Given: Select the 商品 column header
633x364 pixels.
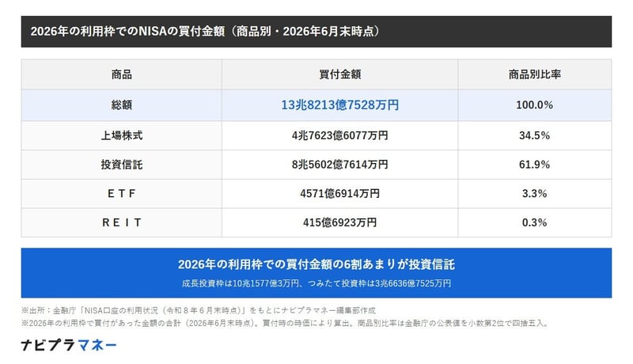Looking at the screenshot, I should click(x=122, y=74).
